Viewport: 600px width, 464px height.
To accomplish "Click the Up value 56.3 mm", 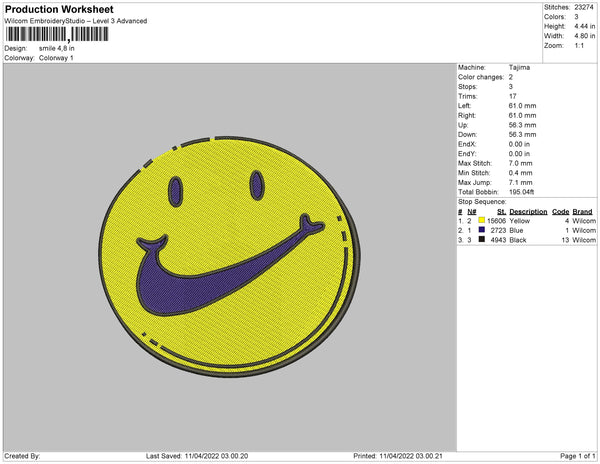I will [522, 125].
